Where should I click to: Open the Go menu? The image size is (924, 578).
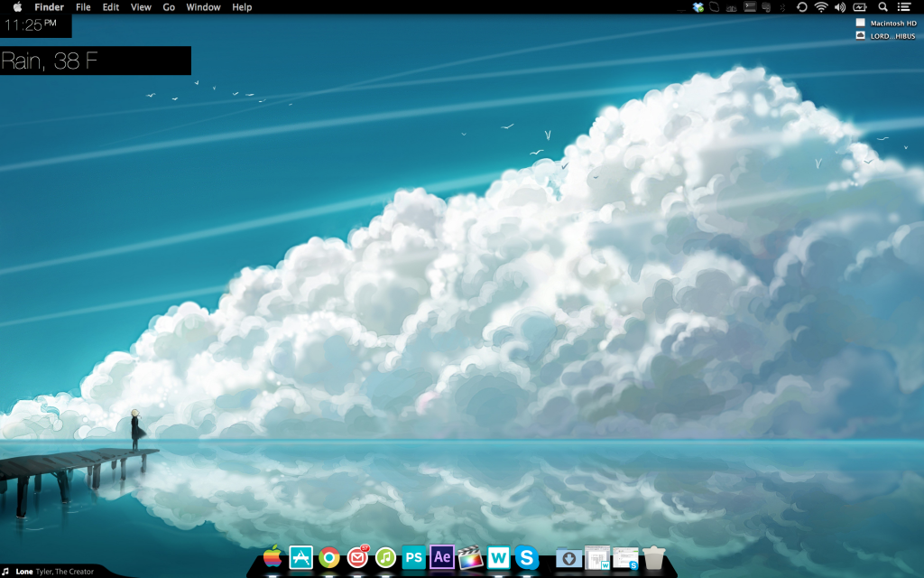(x=169, y=7)
